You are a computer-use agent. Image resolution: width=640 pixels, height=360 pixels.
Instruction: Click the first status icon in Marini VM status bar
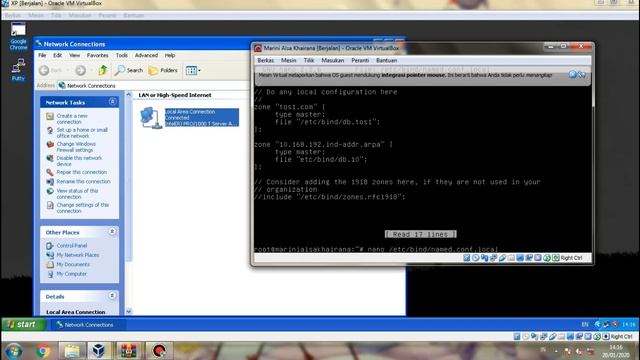click(x=467, y=258)
